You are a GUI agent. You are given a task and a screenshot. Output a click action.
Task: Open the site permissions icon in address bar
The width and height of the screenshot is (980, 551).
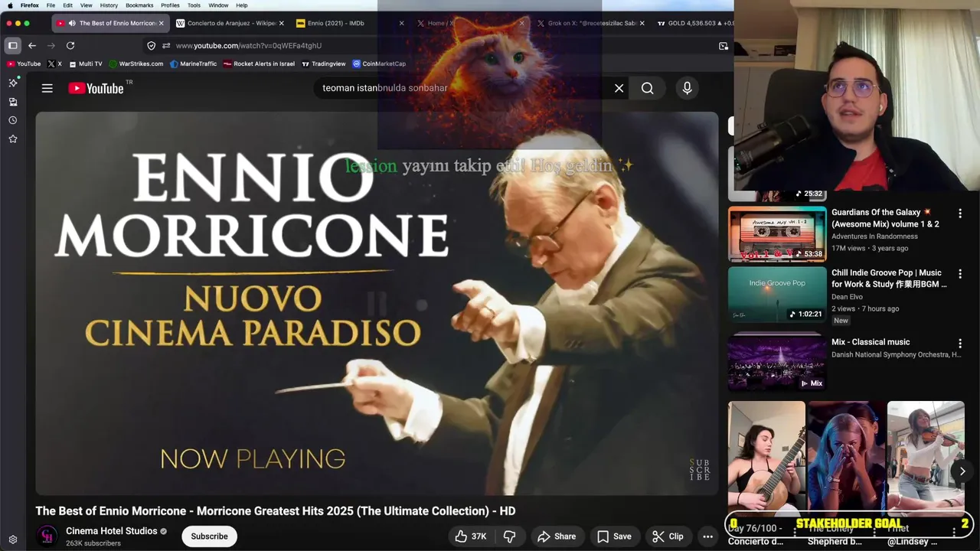[166, 45]
